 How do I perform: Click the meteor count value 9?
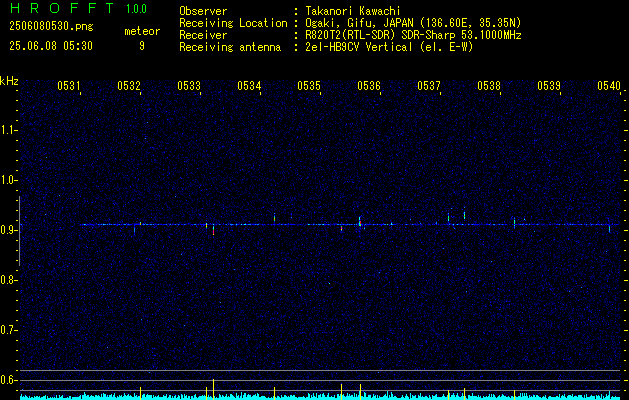(x=142, y=46)
